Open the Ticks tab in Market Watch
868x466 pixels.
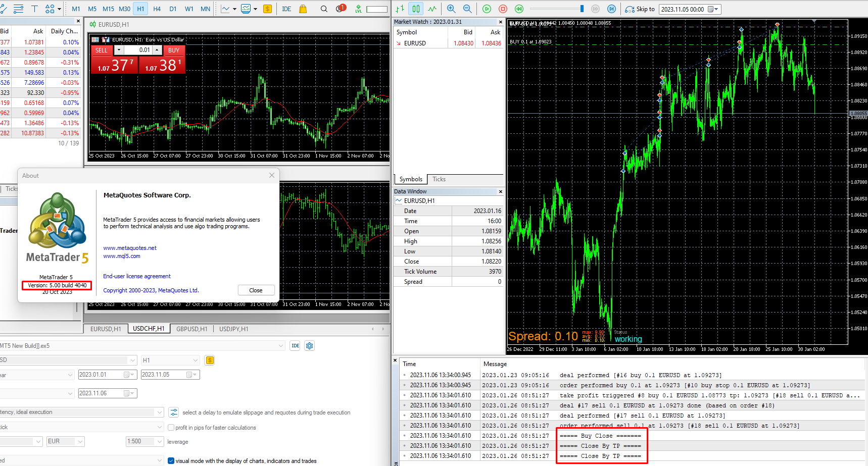[x=439, y=179]
